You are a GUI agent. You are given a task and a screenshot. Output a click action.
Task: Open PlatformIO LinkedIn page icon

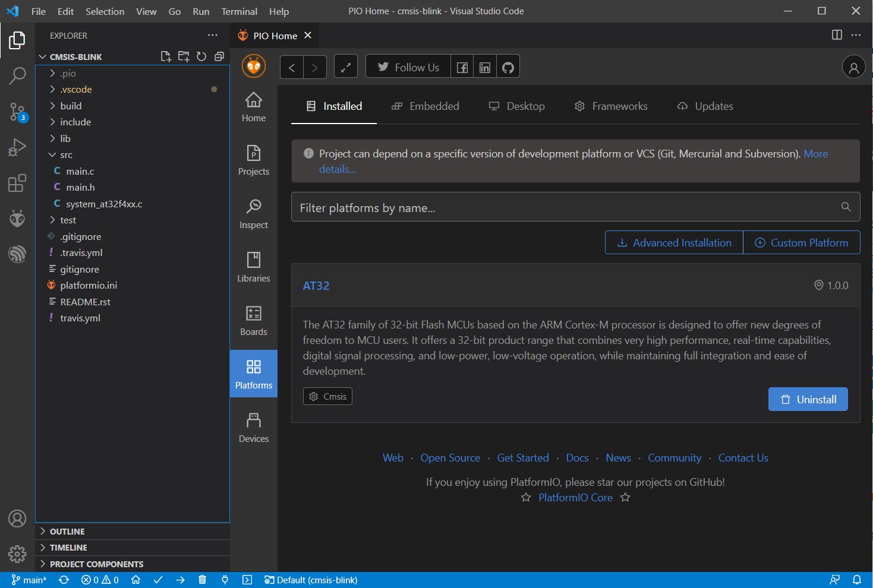click(485, 67)
